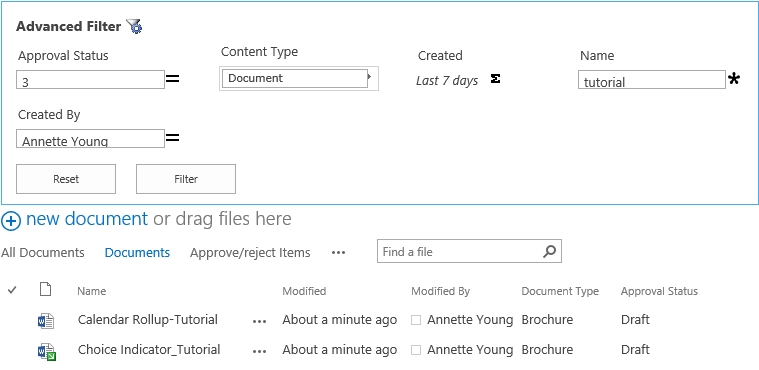
Task: Click the magnifier in Find a file
Action: (x=549, y=251)
